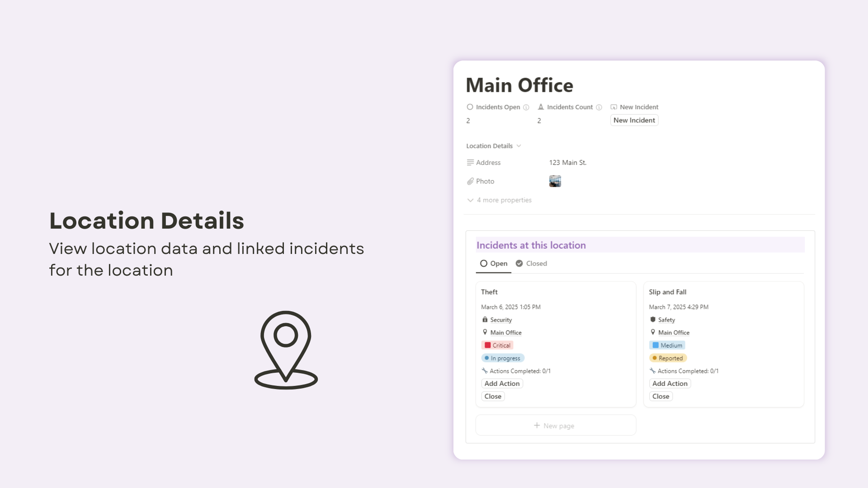This screenshot has height=488, width=868.
Task: Click the red Critical priority tag
Action: [497, 345]
